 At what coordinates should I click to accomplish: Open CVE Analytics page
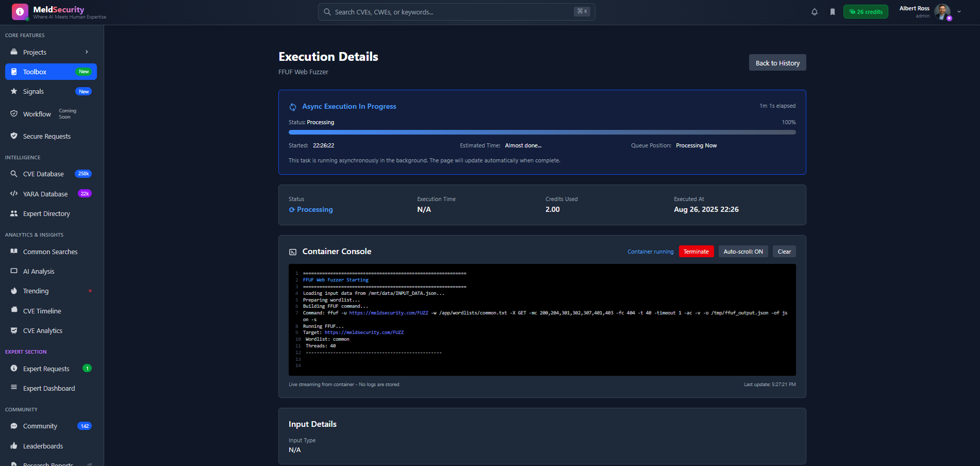pos(51,330)
